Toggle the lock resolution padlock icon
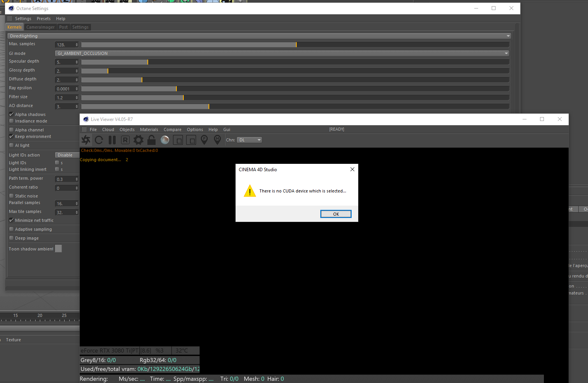The image size is (588, 383). coord(152,140)
